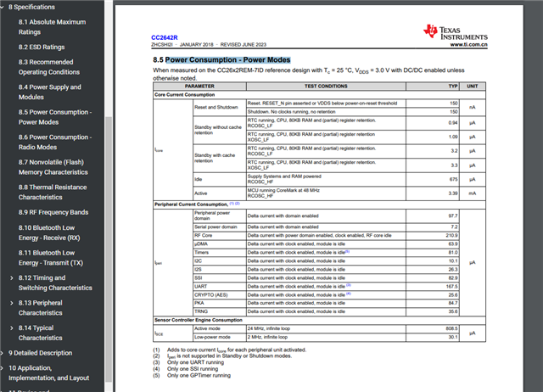Open 8.12 Timing and Switching Characteristics bookmark

coord(55,283)
